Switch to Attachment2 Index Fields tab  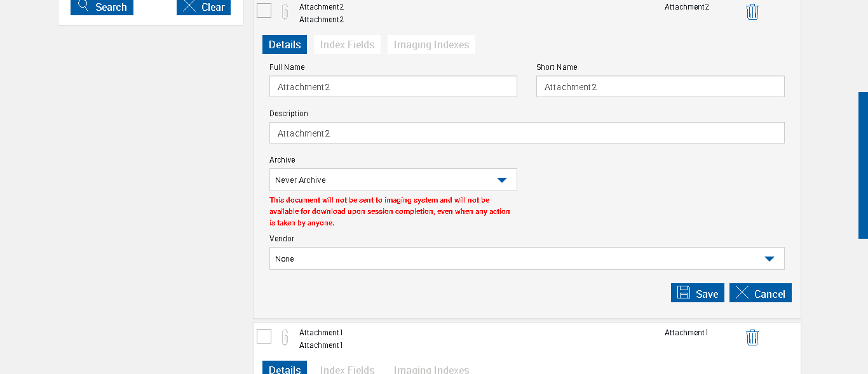pos(347,44)
